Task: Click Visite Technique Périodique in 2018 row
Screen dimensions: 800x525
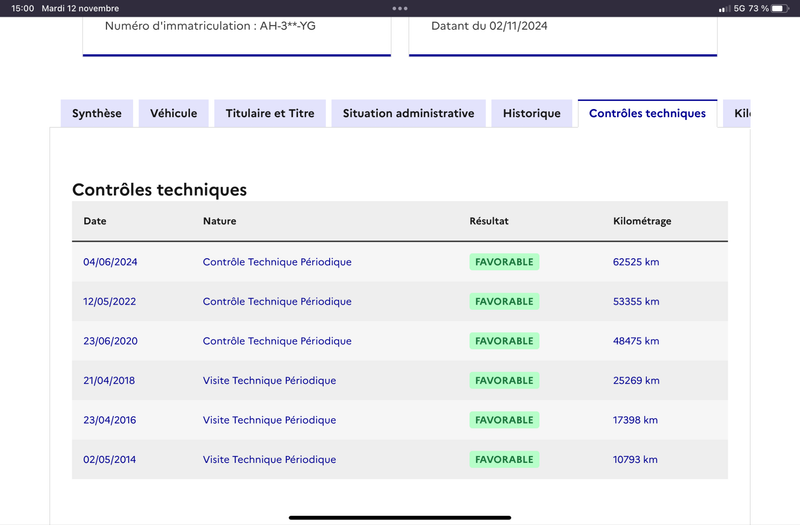Action: pyautogui.click(x=269, y=380)
